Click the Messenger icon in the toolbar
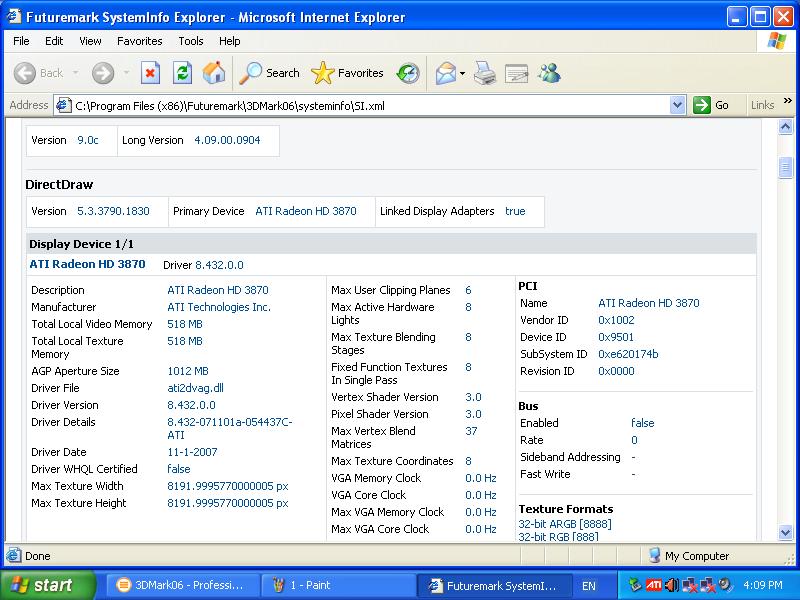The image size is (800, 600). 549,73
